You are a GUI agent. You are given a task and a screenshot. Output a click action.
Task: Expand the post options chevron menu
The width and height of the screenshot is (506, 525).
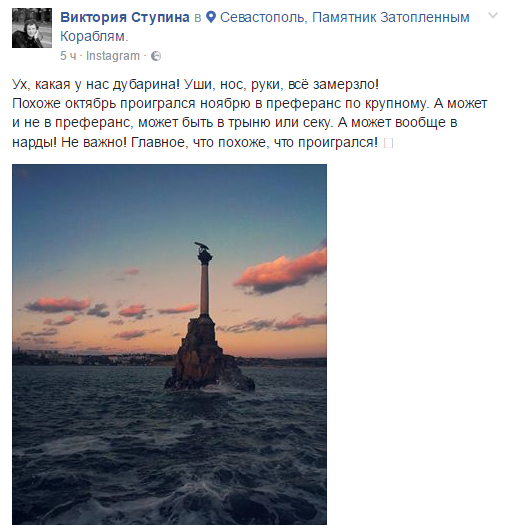pyautogui.click(x=493, y=16)
